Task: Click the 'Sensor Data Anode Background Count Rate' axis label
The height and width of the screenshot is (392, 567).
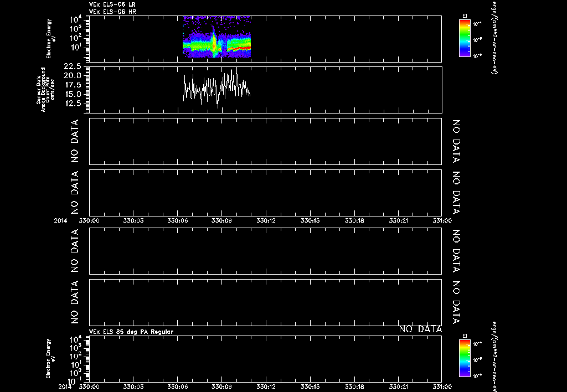Action: click(45, 89)
